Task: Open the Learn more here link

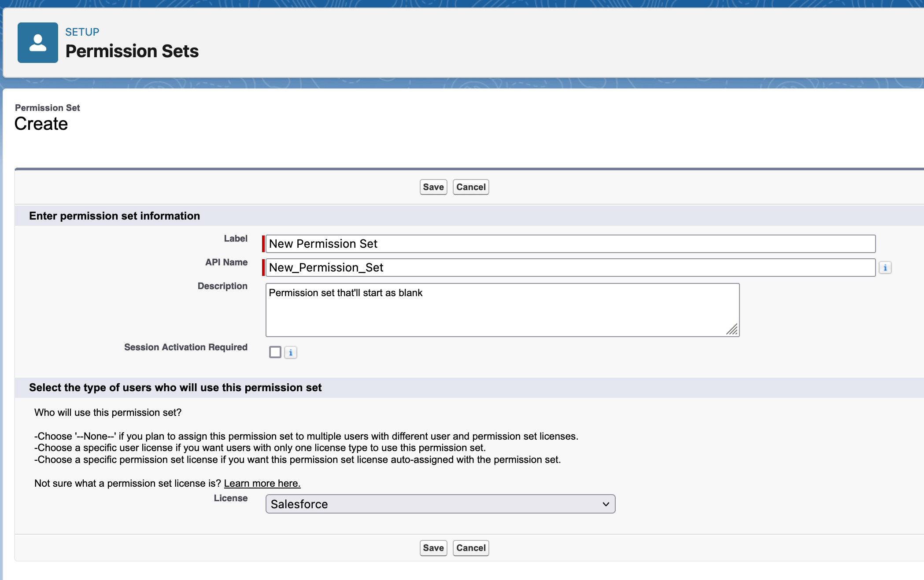Action: [x=262, y=483]
